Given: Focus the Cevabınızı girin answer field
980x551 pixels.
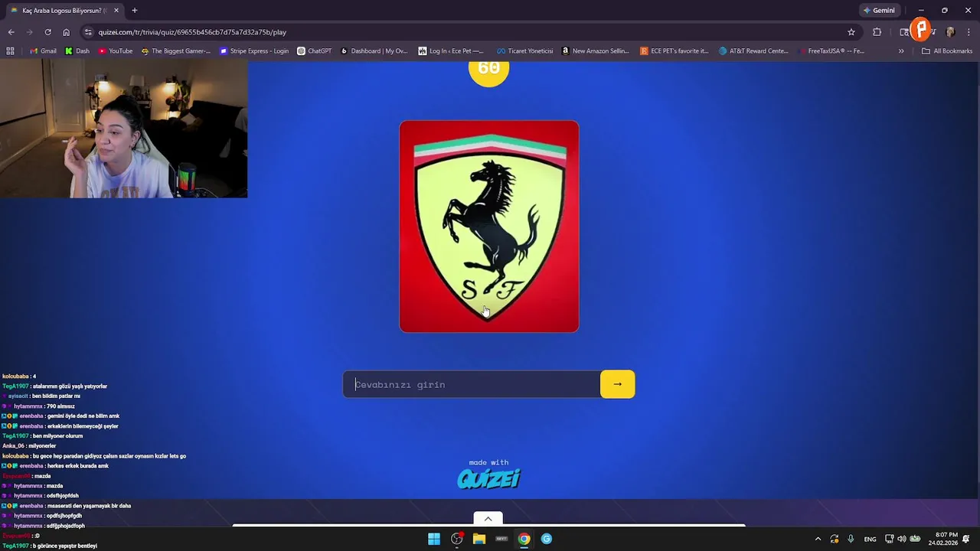Looking at the screenshot, I should click(472, 384).
